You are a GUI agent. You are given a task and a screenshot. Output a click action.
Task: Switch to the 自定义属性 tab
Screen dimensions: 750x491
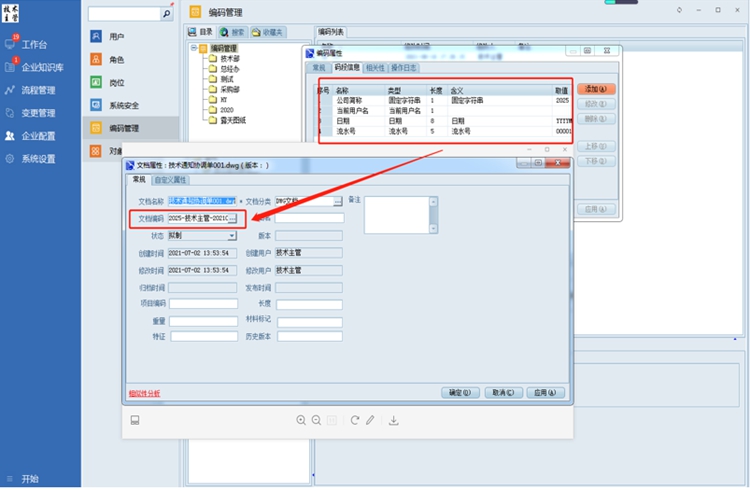169,180
